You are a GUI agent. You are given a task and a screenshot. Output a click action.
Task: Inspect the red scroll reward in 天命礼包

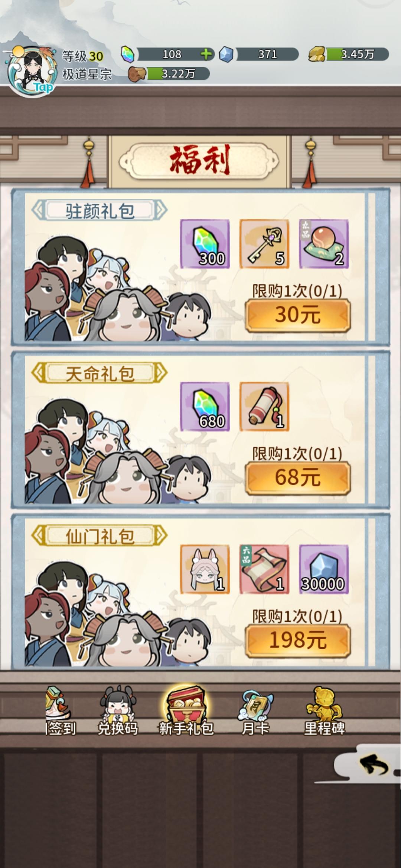[264, 407]
